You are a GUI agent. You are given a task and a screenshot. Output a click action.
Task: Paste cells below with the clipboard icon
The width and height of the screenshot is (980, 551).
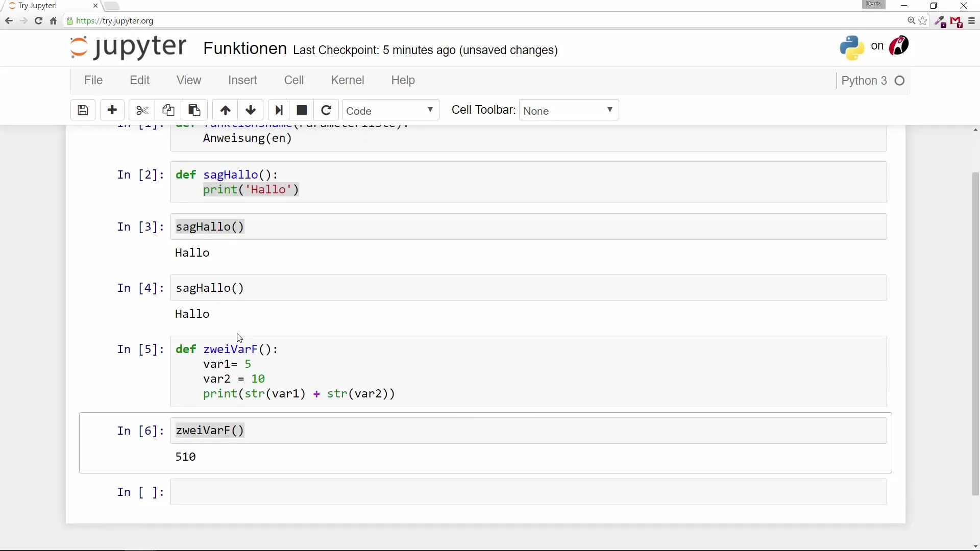[x=194, y=110]
